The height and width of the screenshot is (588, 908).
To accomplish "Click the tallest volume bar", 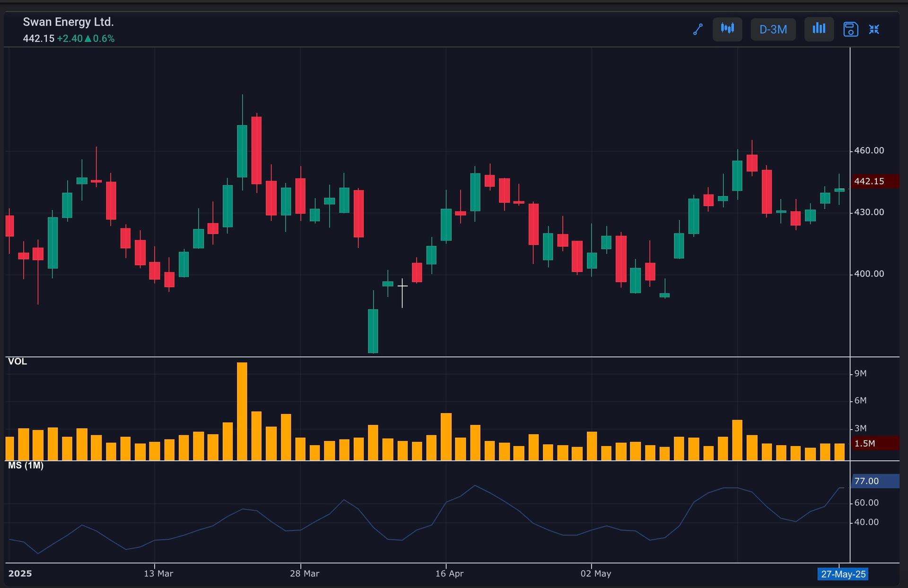I will [x=242, y=411].
